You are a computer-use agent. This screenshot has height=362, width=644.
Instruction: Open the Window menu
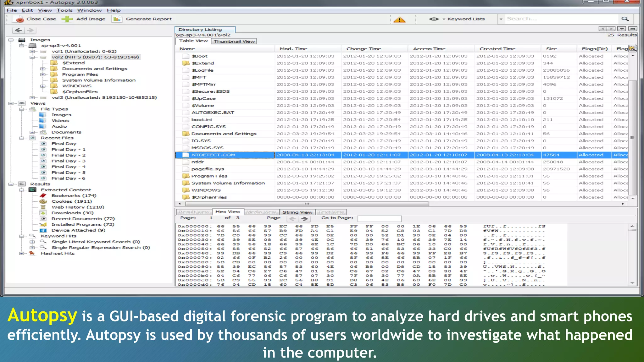click(x=89, y=10)
